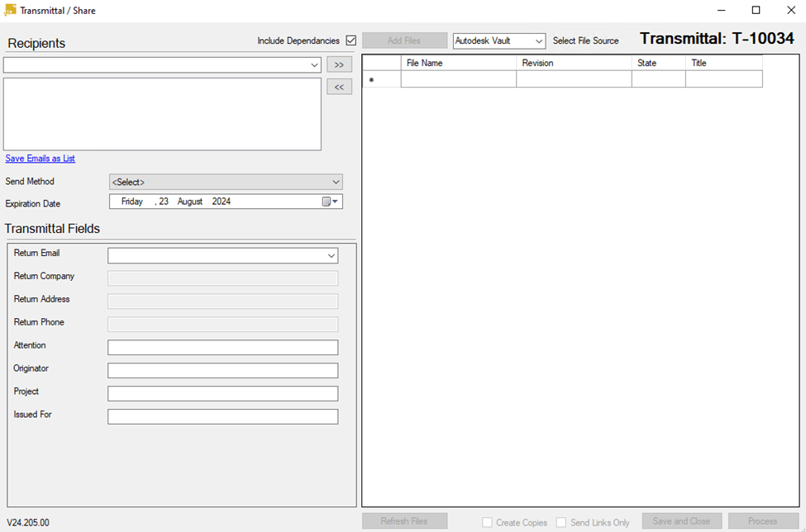Click the << remove recipient button
The height and width of the screenshot is (532, 806).
pos(339,87)
